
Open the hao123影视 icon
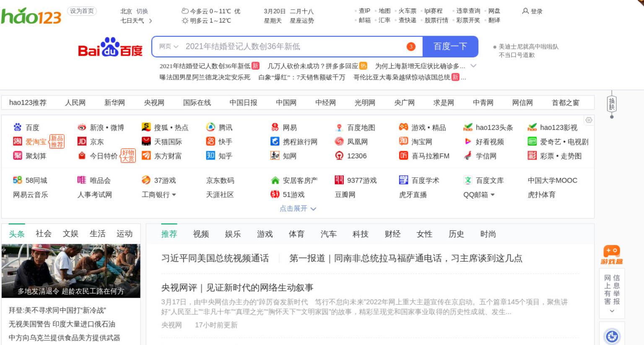[532, 127]
